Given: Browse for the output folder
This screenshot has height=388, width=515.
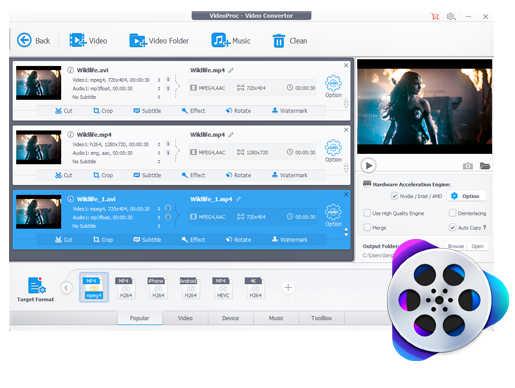Looking at the screenshot, I should [x=456, y=246].
